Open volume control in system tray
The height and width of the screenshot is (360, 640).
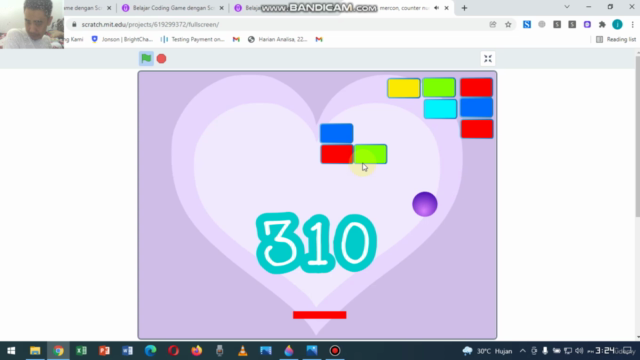point(579,351)
